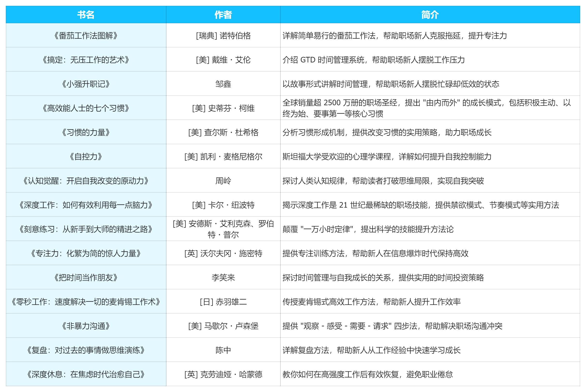Click the description for 《非暴力沟通》
Screen dimensions: 586x392
click(x=393, y=326)
